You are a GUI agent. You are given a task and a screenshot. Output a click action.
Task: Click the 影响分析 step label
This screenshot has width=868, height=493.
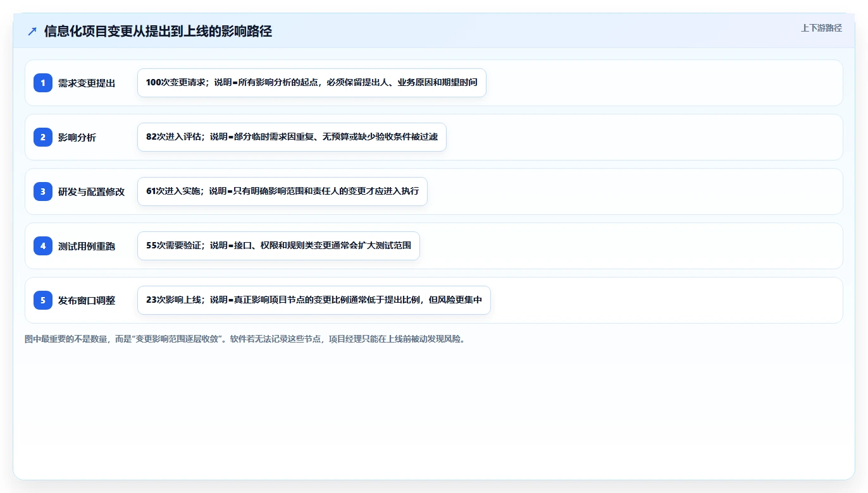pos(77,137)
